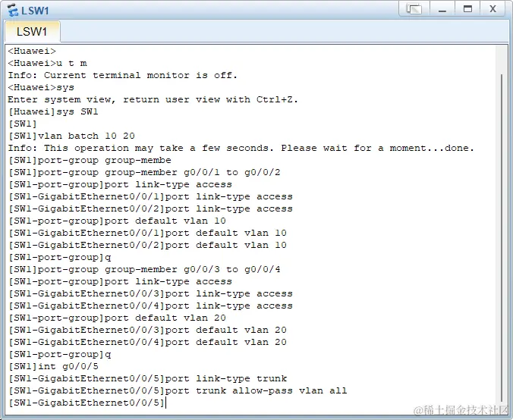Viewport: 513px width, 420px height.
Task: Maximize the LSW1 terminal window
Action: (468, 9)
